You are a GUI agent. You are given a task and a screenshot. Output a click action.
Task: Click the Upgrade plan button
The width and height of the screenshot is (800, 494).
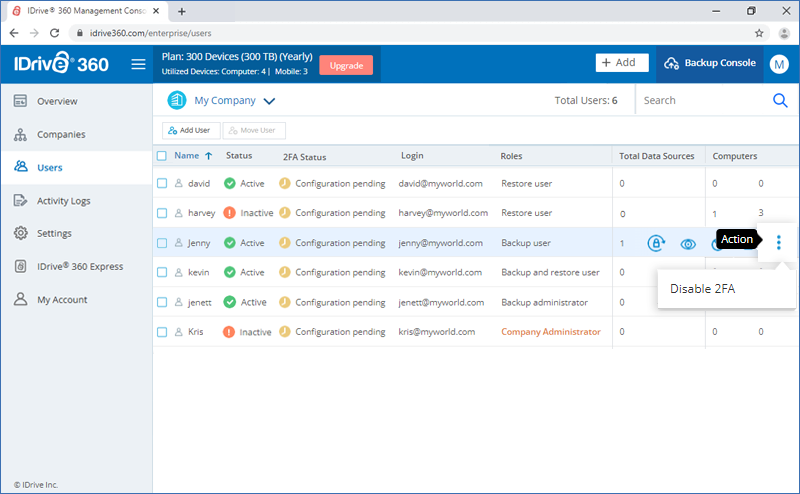[346, 65]
